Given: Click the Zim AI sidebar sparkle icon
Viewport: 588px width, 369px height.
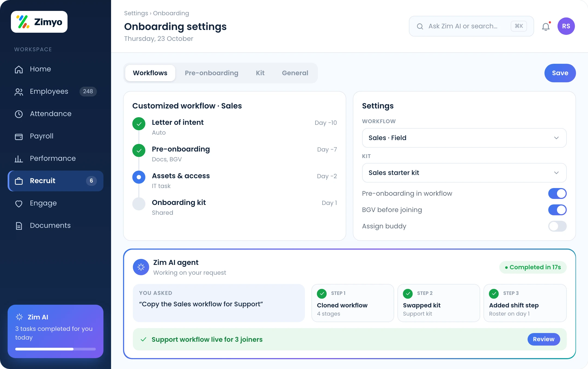Looking at the screenshot, I should [19, 317].
